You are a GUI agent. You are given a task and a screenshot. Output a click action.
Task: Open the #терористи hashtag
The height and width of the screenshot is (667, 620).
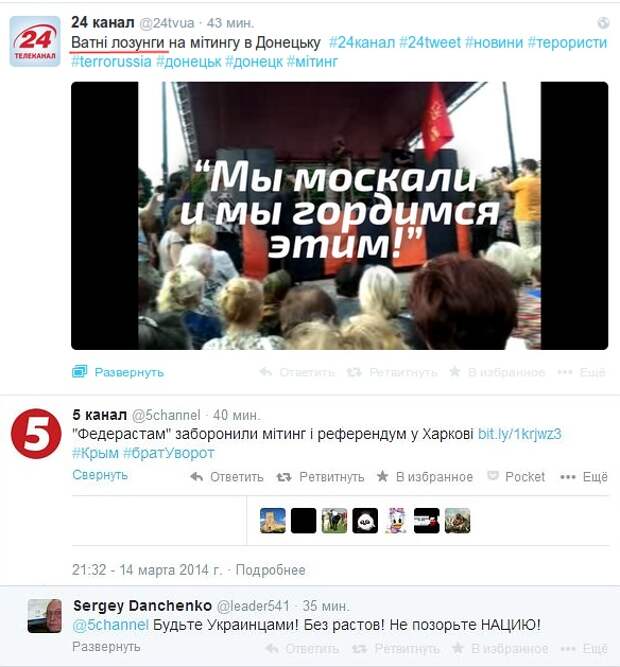[567, 43]
